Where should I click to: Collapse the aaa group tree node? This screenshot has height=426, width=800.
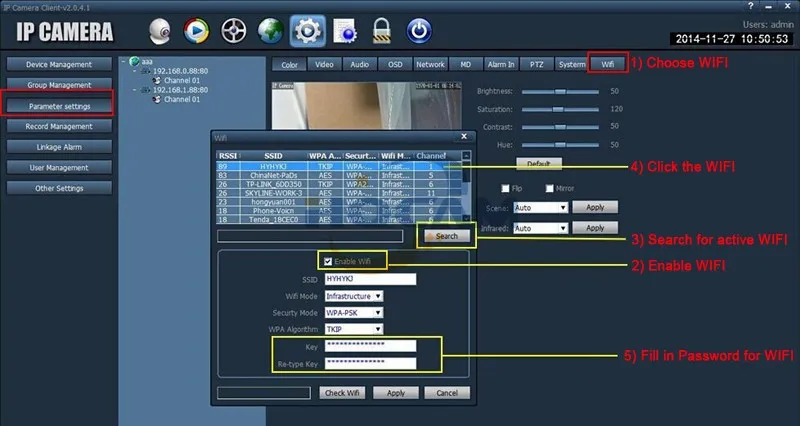[x=123, y=61]
